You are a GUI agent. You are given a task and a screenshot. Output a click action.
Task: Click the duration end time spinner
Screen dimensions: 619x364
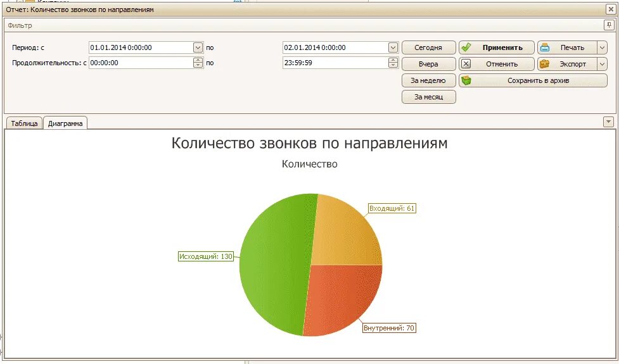click(x=393, y=63)
